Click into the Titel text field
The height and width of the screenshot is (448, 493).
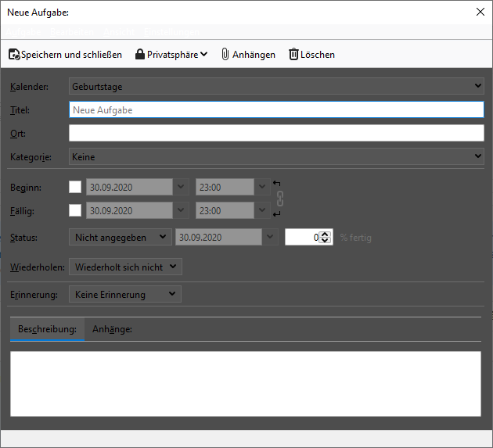tap(276, 110)
